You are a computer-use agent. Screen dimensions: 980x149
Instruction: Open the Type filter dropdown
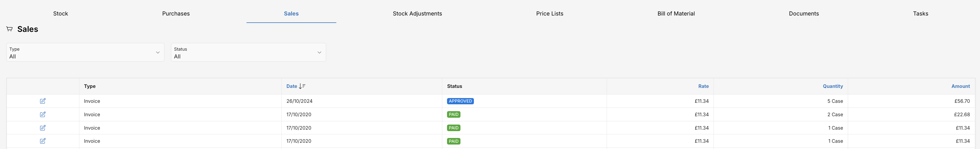click(x=85, y=52)
